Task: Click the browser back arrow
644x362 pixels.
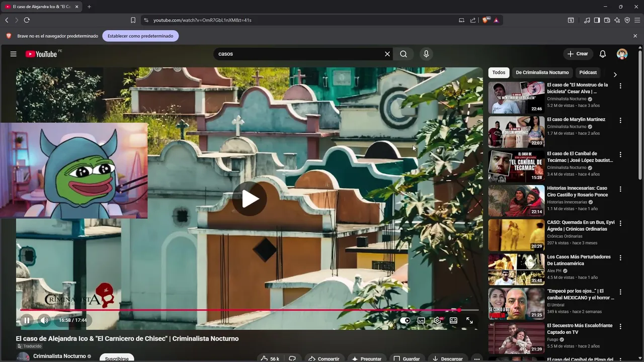Action: (7, 20)
